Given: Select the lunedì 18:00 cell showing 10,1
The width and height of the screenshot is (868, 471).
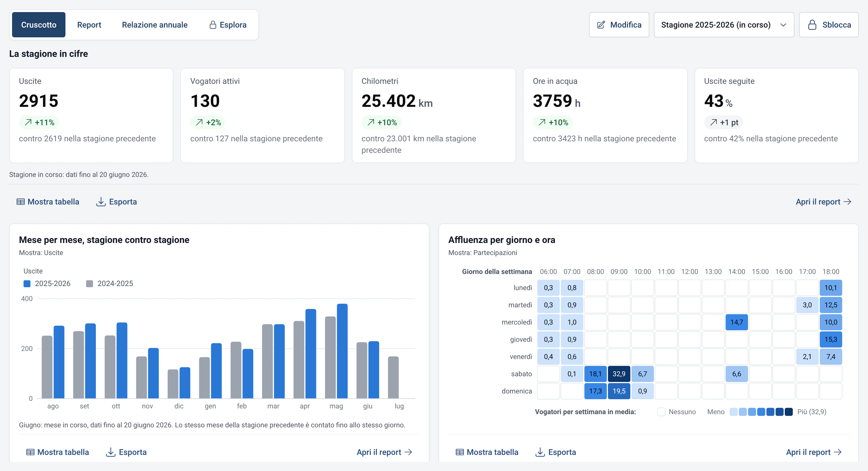Looking at the screenshot, I should pyautogui.click(x=831, y=288).
